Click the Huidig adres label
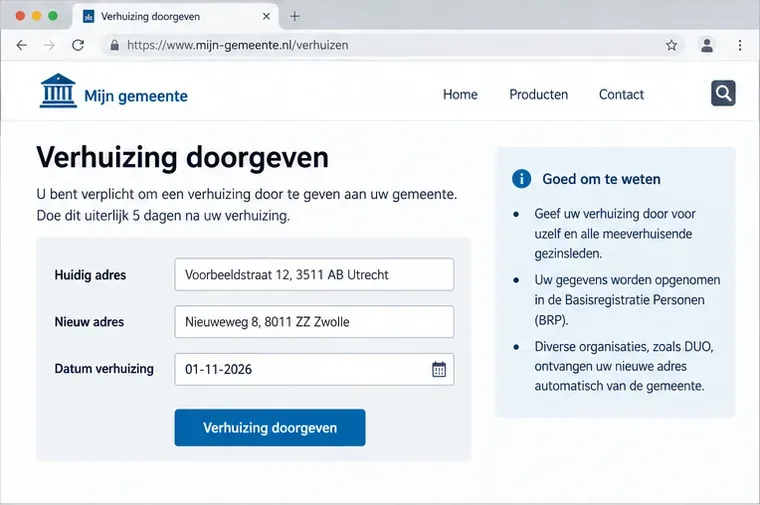Screen dimensions: 760x505 (x=90, y=275)
